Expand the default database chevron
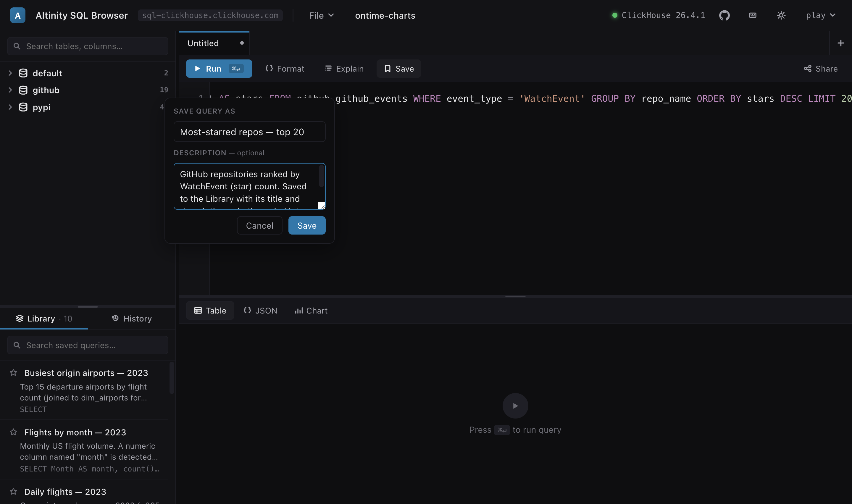The image size is (852, 504). pos(10,73)
